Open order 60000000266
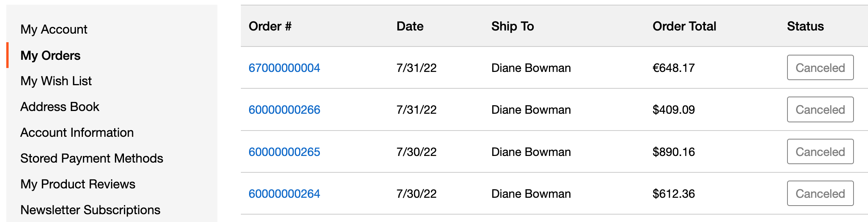The height and width of the screenshot is (222, 868). click(284, 110)
